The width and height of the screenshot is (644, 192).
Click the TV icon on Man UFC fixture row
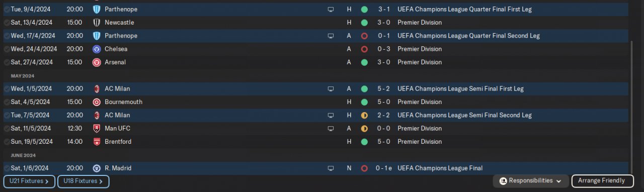(331, 129)
